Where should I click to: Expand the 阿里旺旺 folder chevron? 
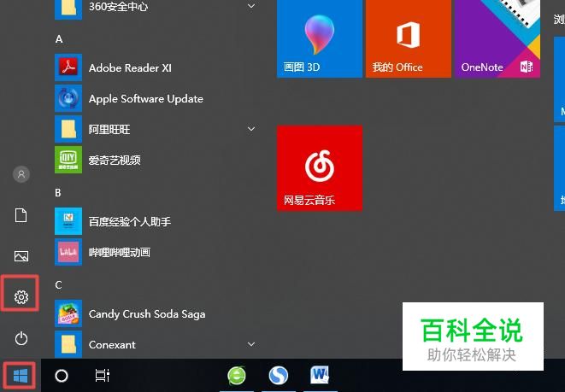coord(251,128)
